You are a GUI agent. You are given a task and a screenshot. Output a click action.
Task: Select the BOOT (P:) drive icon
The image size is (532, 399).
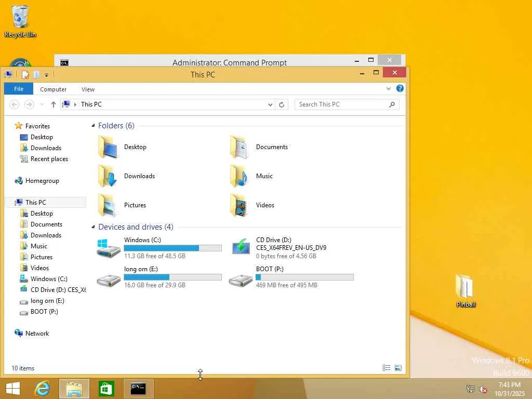click(x=241, y=281)
